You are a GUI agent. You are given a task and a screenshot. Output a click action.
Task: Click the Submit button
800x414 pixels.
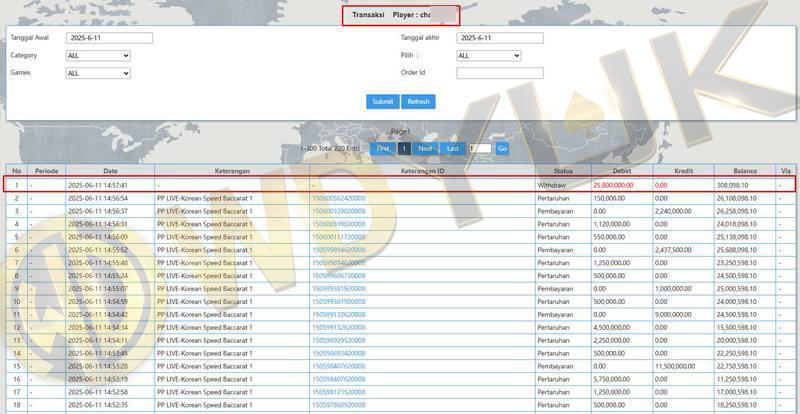point(383,102)
